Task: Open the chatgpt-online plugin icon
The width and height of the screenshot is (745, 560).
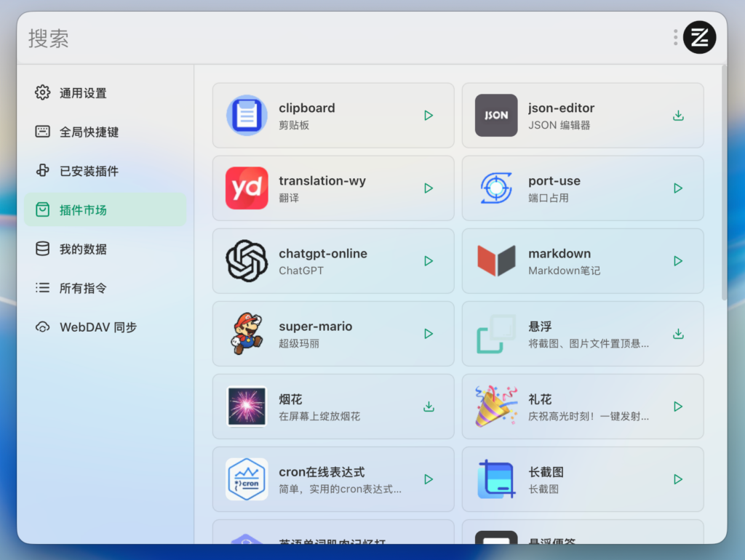Action: tap(247, 261)
